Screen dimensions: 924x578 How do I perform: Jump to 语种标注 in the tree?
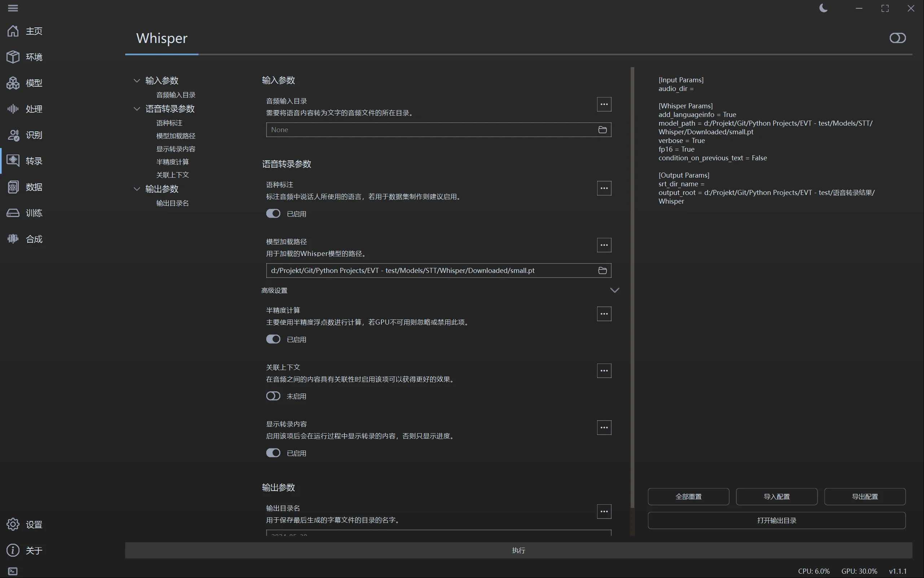(169, 123)
